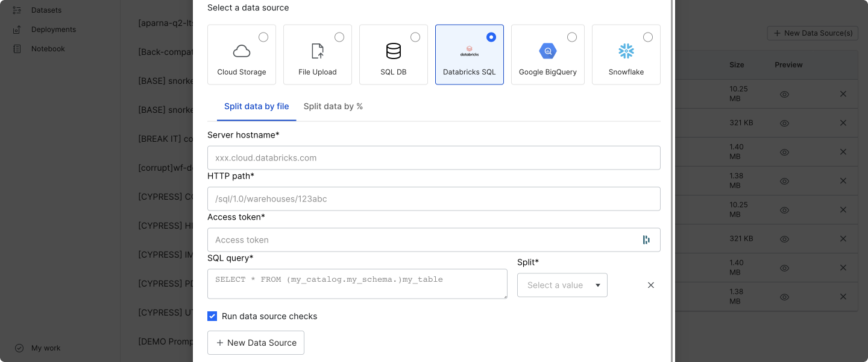The width and height of the screenshot is (868, 362).
Task: Click New Data Source(s) button in background
Action: [813, 33]
